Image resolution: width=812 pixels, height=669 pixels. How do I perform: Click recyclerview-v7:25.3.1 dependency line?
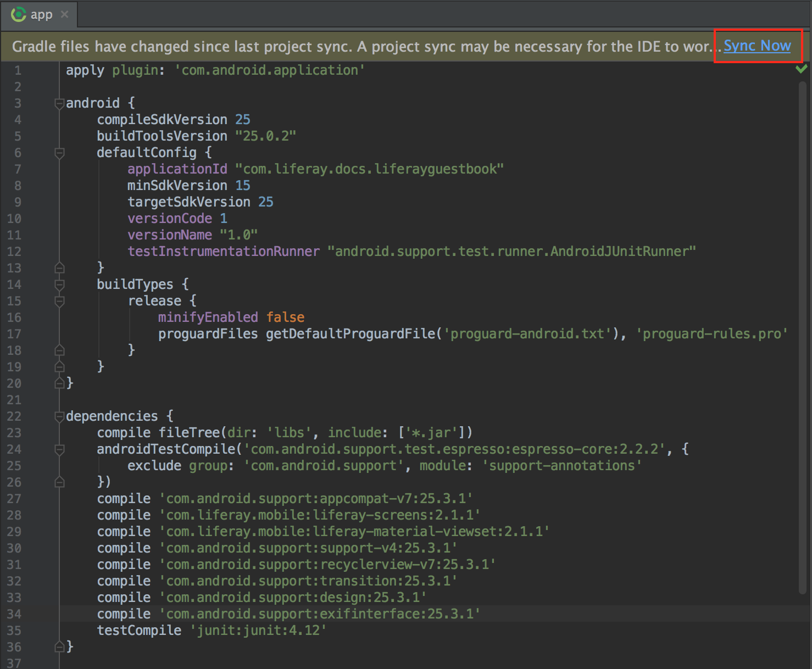297,565
